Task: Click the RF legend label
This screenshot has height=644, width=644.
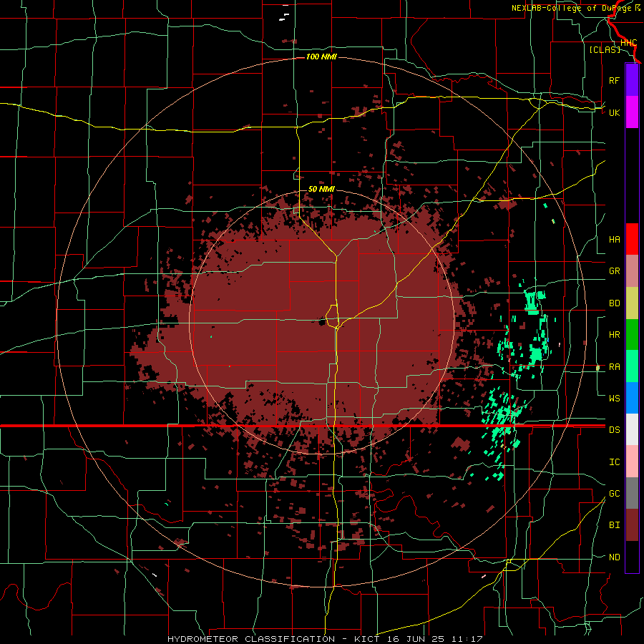Action: point(614,80)
